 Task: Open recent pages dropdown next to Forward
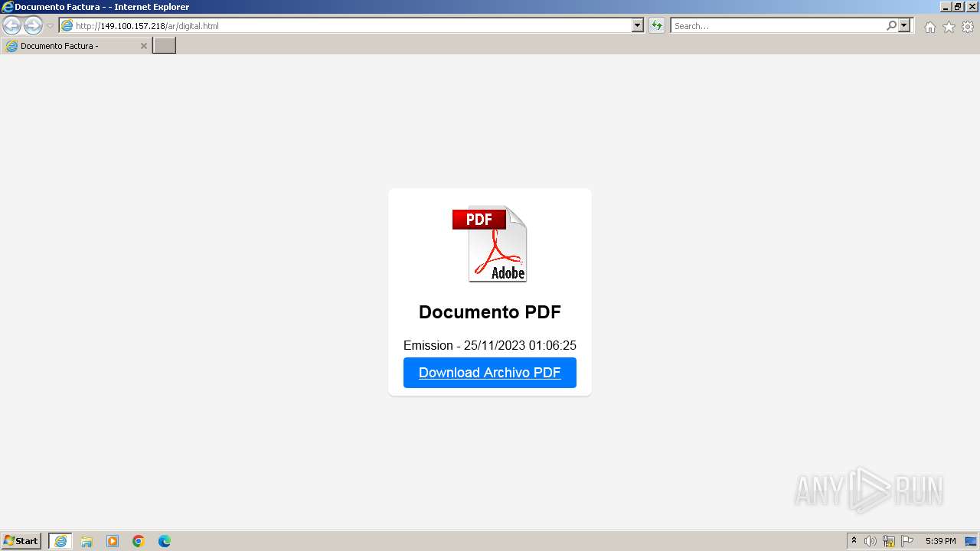(50, 26)
